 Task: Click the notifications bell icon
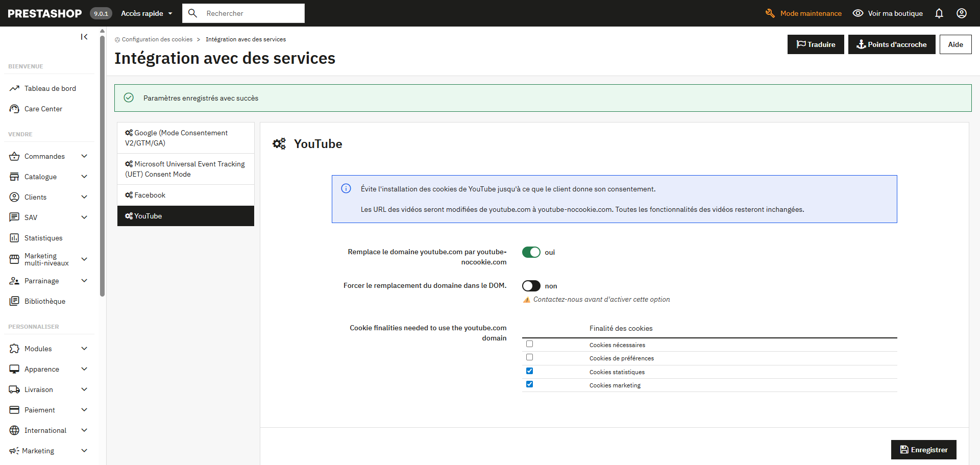[939, 13]
